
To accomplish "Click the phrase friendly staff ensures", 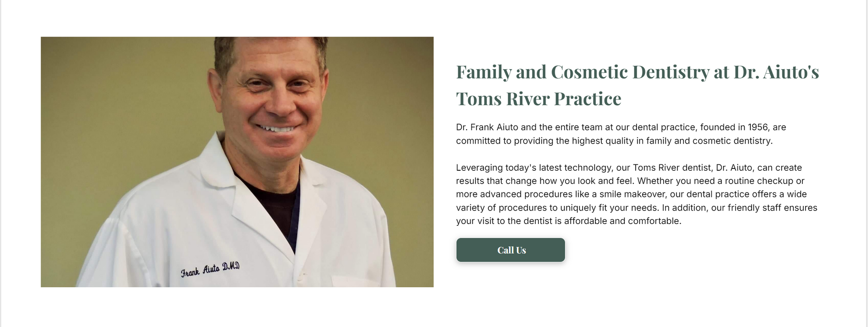I will point(773,208).
